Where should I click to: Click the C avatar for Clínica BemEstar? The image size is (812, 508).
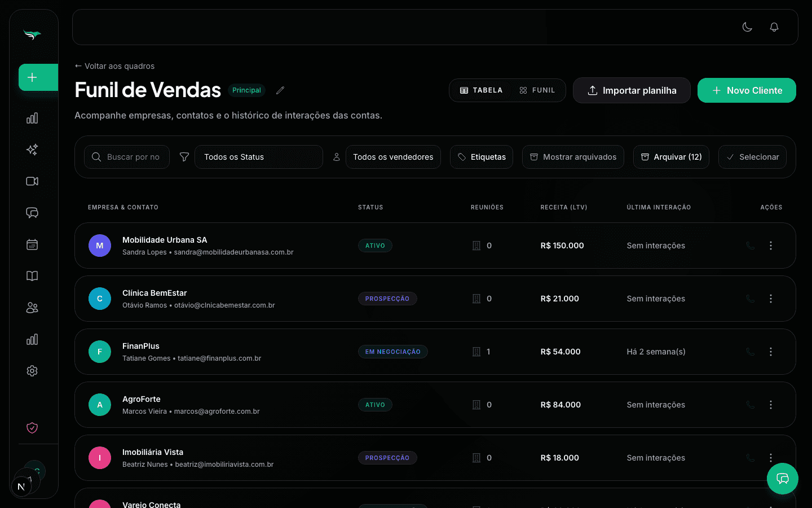point(100,299)
